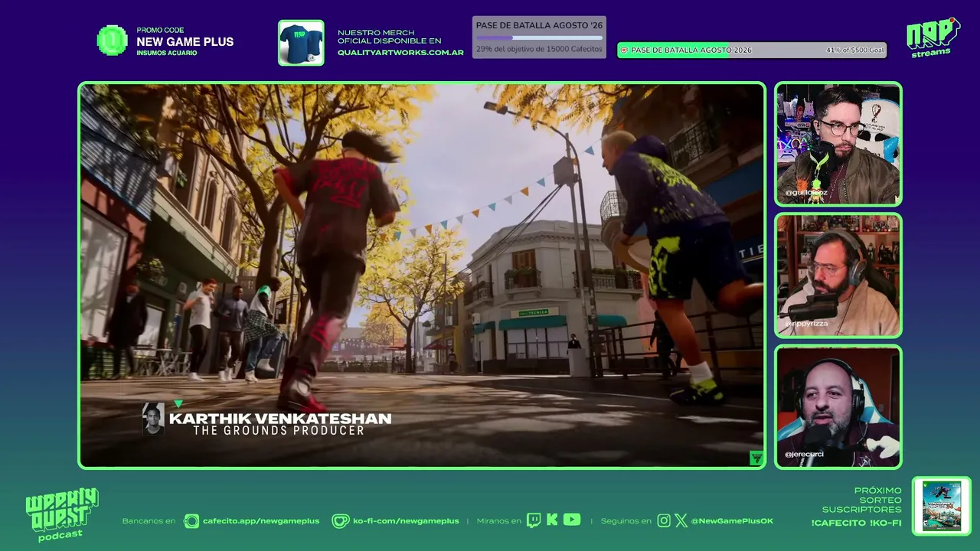Click the $500 goal progress bar
The width and height of the screenshot is (980, 551).
coord(752,50)
